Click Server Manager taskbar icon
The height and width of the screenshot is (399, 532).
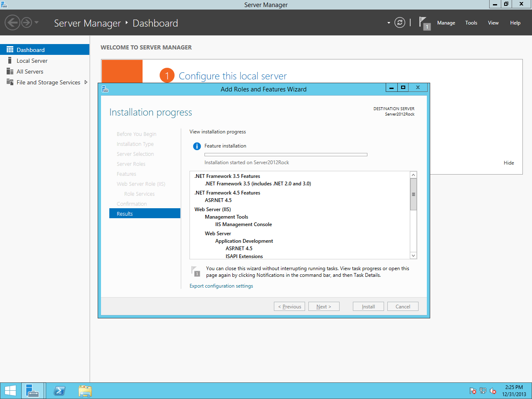coord(32,391)
